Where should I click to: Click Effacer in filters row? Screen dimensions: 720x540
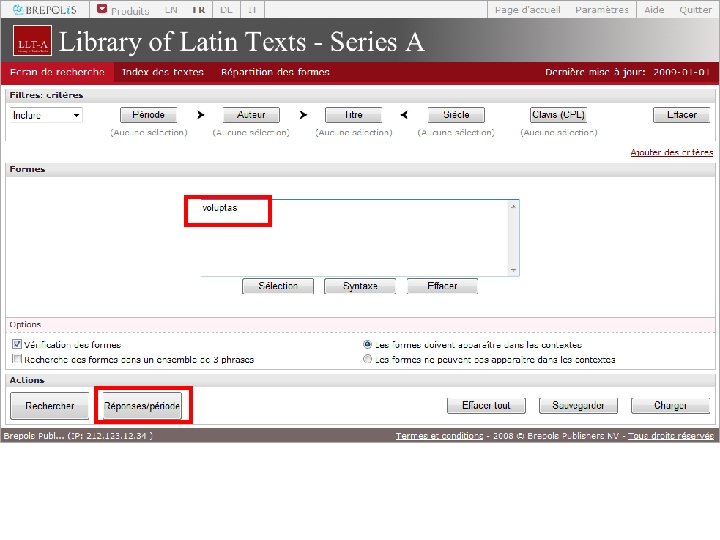tap(681, 115)
